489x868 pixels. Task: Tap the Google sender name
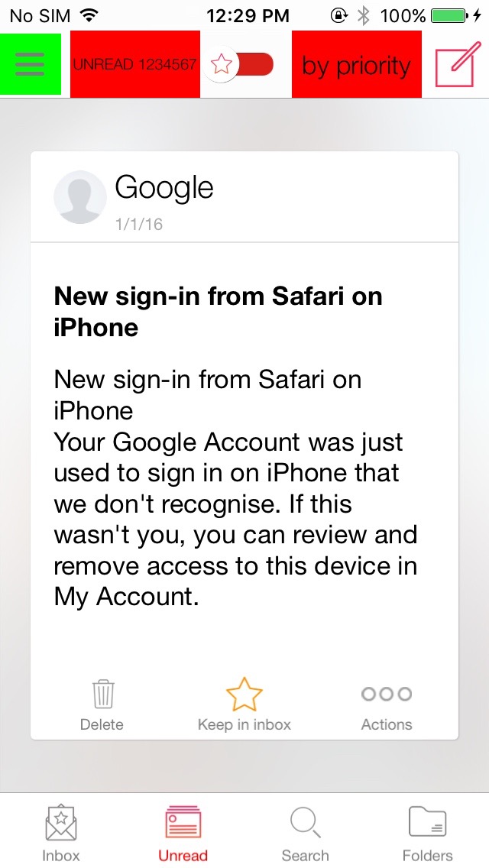[164, 188]
